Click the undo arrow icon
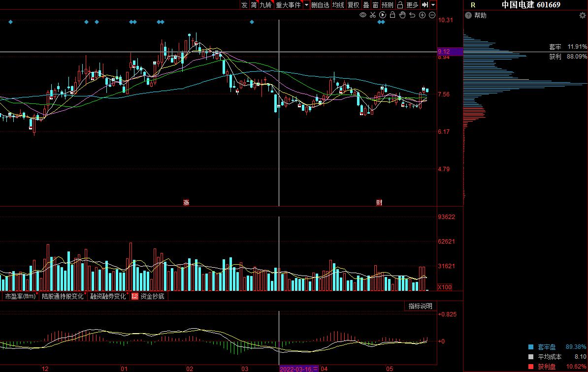The image size is (588, 372). pos(412,15)
